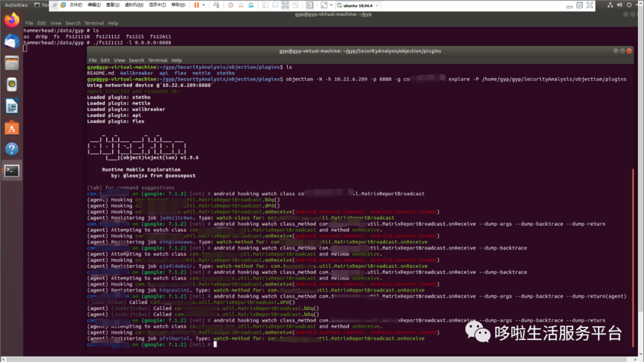Click the front terminal's orange vertical scrollbar

(633, 258)
